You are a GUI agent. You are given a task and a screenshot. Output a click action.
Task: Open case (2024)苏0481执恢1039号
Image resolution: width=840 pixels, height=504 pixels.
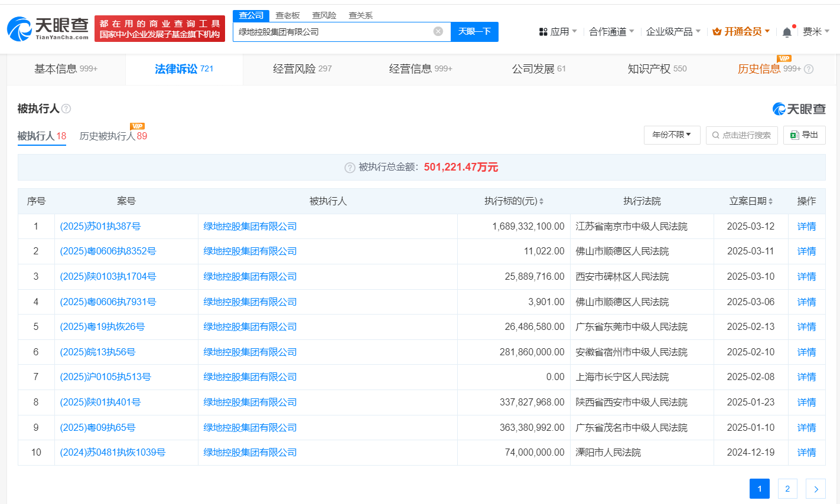[x=113, y=453]
